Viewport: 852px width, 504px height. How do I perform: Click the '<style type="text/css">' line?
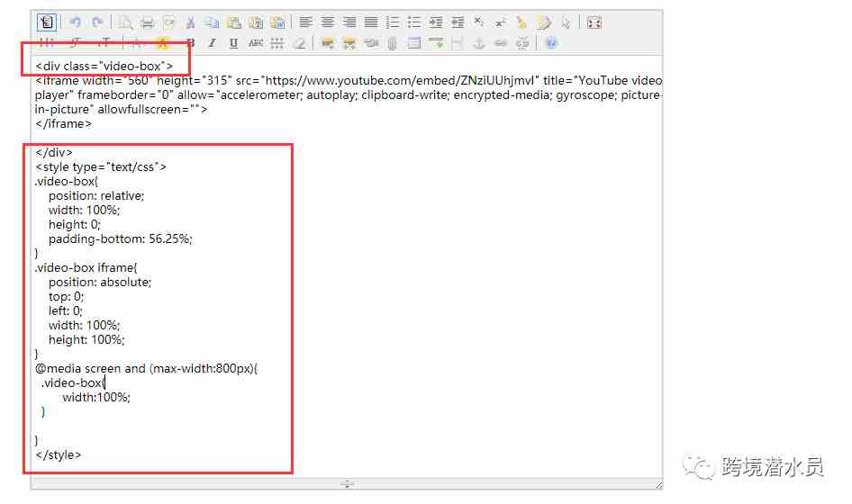point(101,167)
